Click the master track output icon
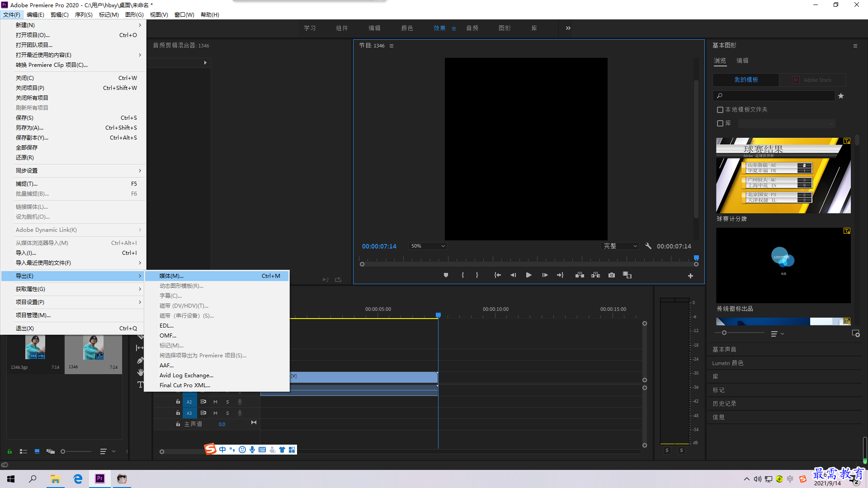Viewport: 868px width, 488px height. click(x=254, y=422)
